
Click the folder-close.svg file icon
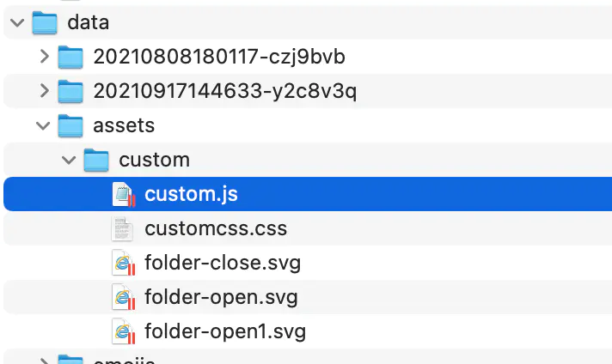tap(125, 263)
